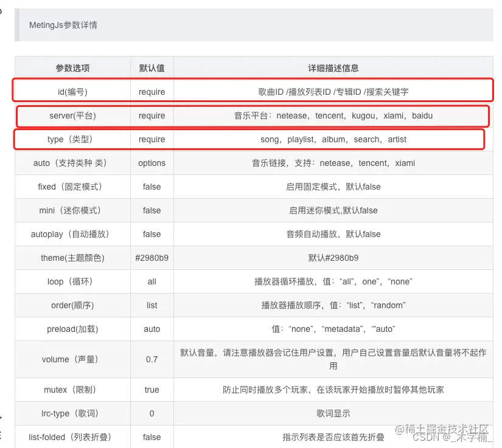The width and height of the screenshot is (502, 448).
Task: Select the '详细描述信息' column header
Action: (333, 68)
